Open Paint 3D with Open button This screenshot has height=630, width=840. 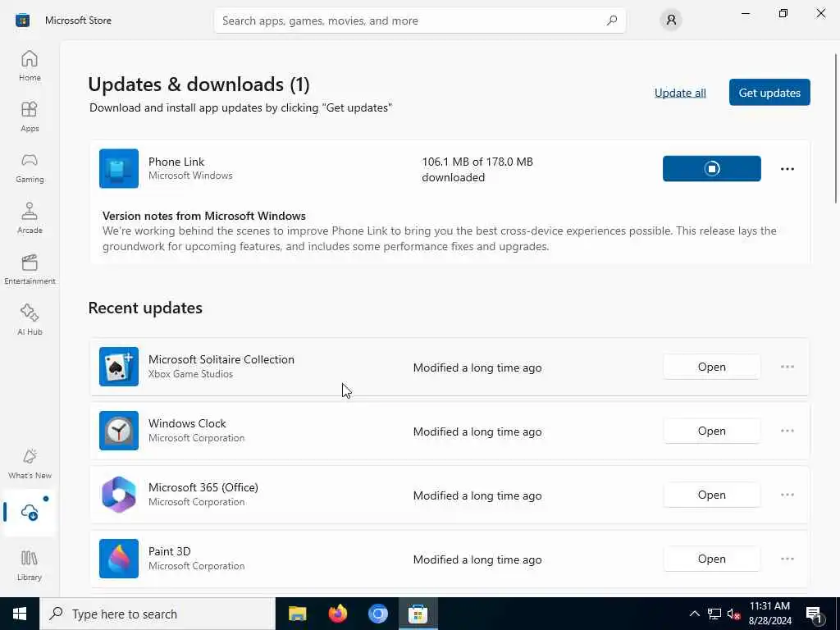coord(711,559)
